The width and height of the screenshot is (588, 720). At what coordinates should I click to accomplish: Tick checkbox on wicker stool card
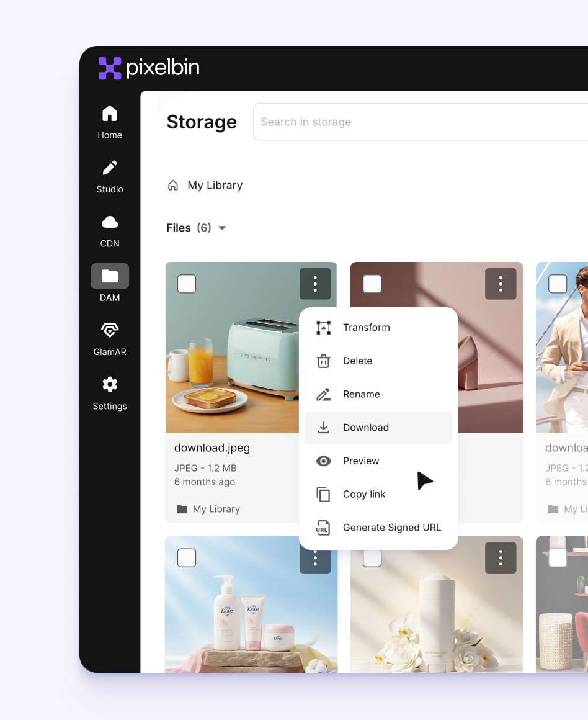(x=558, y=557)
